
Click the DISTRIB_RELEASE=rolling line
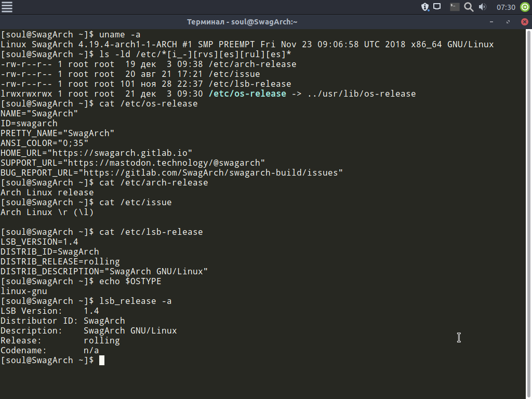click(60, 262)
